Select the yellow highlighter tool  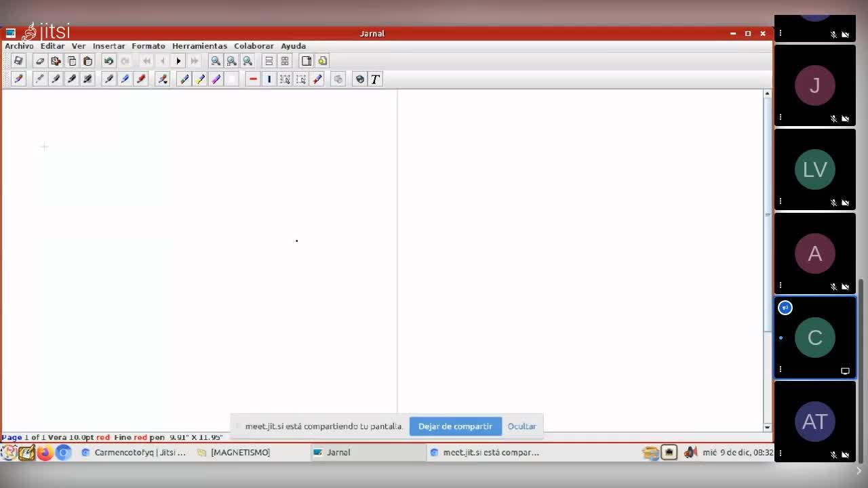click(x=200, y=79)
